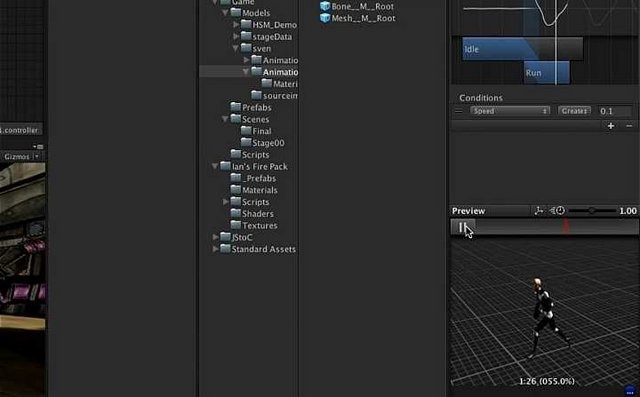Adjust the preview playback speed slider
The width and height of the screenshot is (640, 397).
592,211
